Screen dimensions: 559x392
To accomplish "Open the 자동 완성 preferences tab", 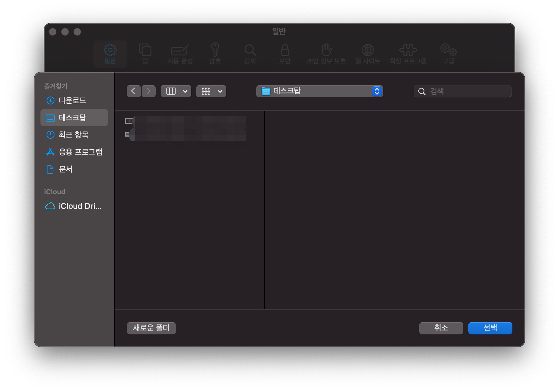I will pyautogui.click(x=180, y=54).
